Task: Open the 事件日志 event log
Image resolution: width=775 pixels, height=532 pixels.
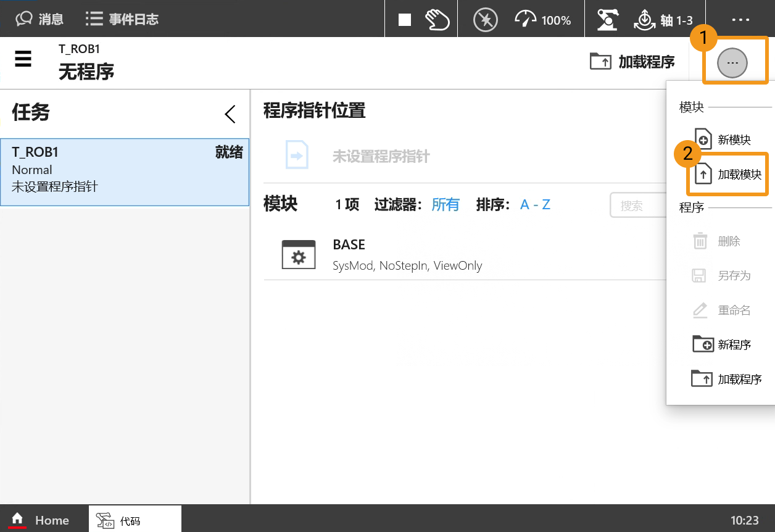Action: click(x=122, y=19)
